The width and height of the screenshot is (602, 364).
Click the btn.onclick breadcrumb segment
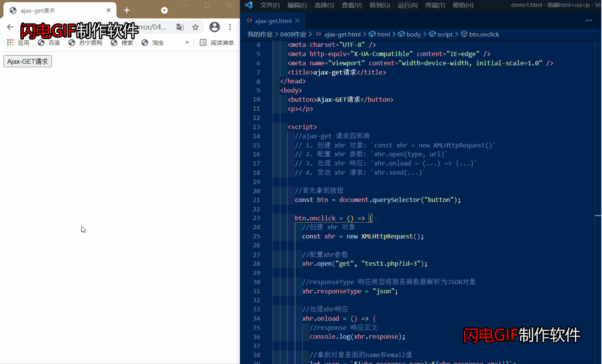coord(480,34)
